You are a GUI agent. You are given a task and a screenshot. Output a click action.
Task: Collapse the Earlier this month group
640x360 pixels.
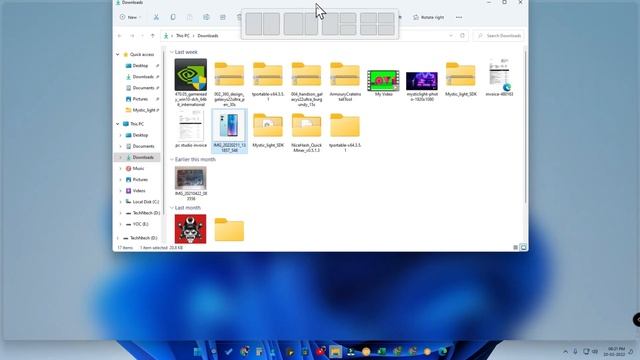point(172,160)
